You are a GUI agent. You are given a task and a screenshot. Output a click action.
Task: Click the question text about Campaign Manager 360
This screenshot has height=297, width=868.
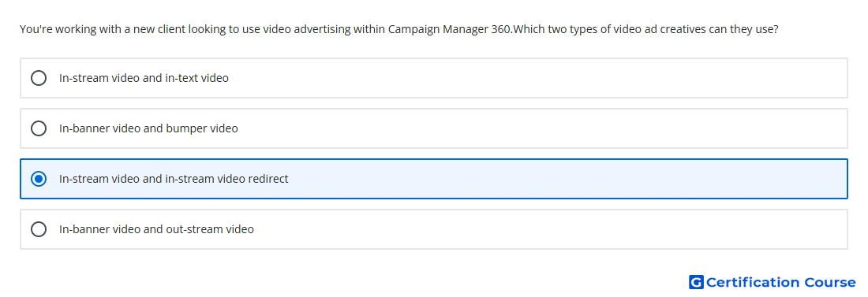click(x=399, y=29)
